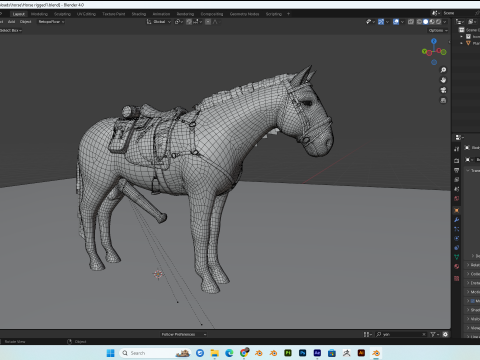
Task: Open the snapping options dropdown
Action: click(197, 22)
